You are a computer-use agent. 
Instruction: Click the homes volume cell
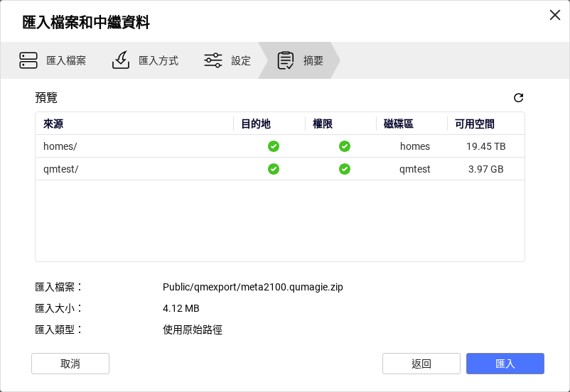[415, 146]
